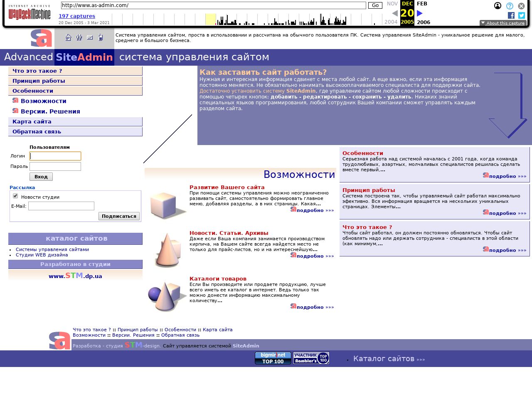The image size is (532, 399).
Task: Click the people icon in site header
Action: pos(79,37)
